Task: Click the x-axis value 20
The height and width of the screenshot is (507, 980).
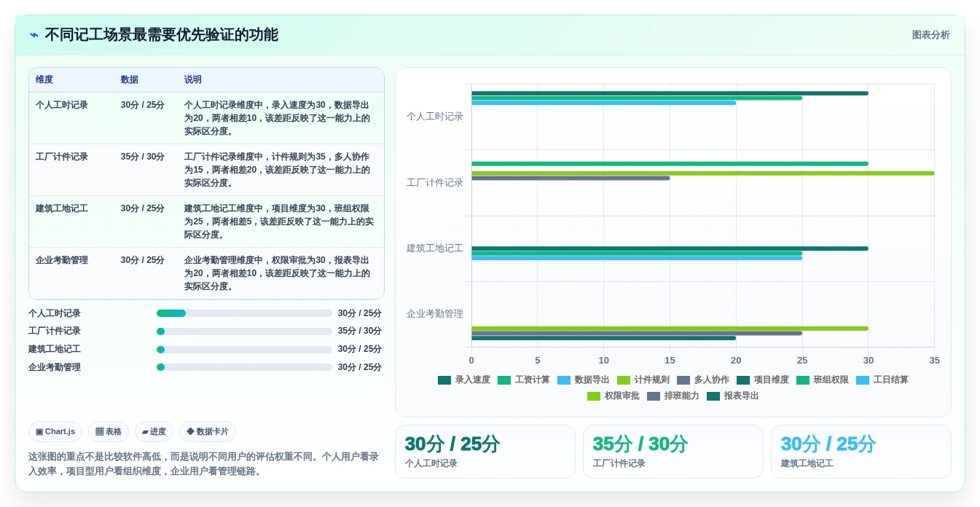Action: [736, 361]
